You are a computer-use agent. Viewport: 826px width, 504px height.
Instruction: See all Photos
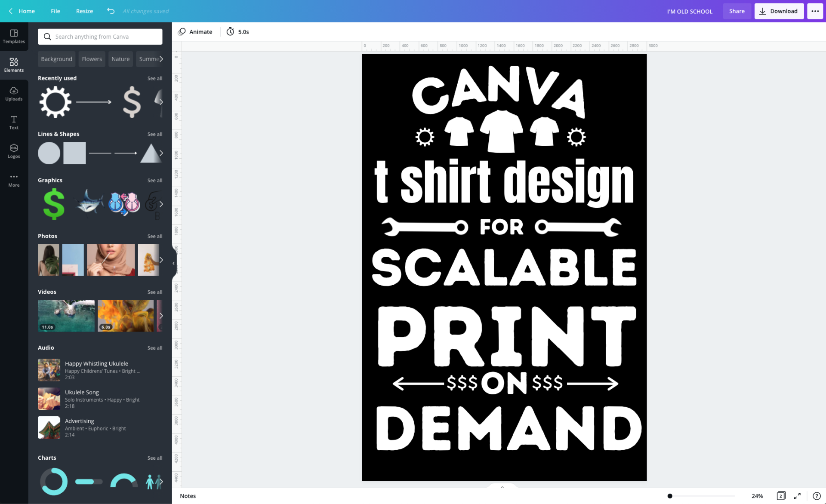pyautogui.click(x=155, y=236)
